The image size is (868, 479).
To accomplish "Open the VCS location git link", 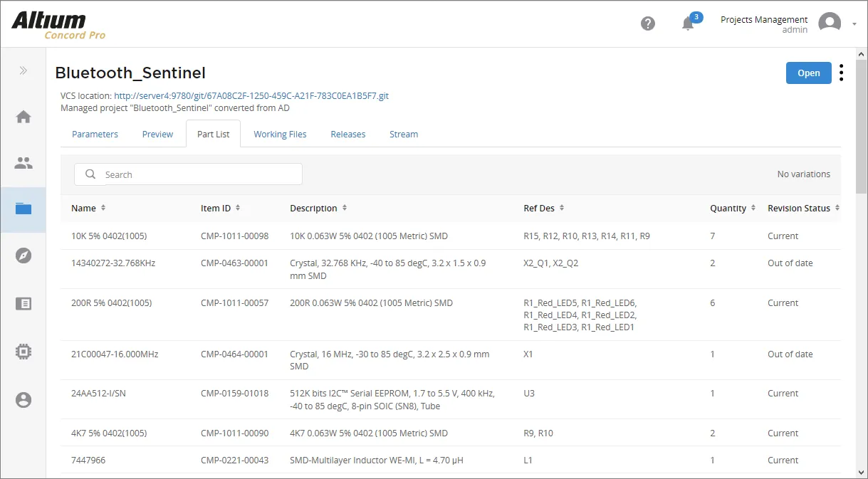I will tap(251, 95).
